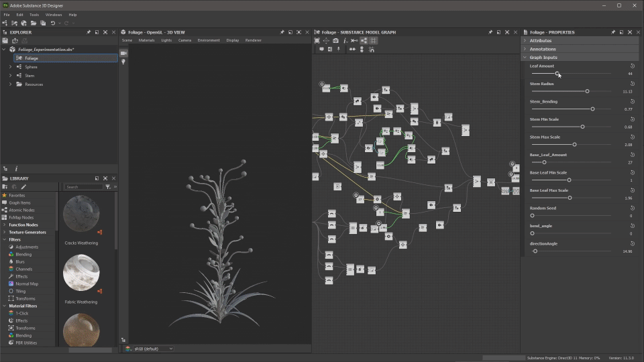The width and height of the screenshot is (644, 362).
Task: Open the Tools menu
Action: tap(34, 15)
